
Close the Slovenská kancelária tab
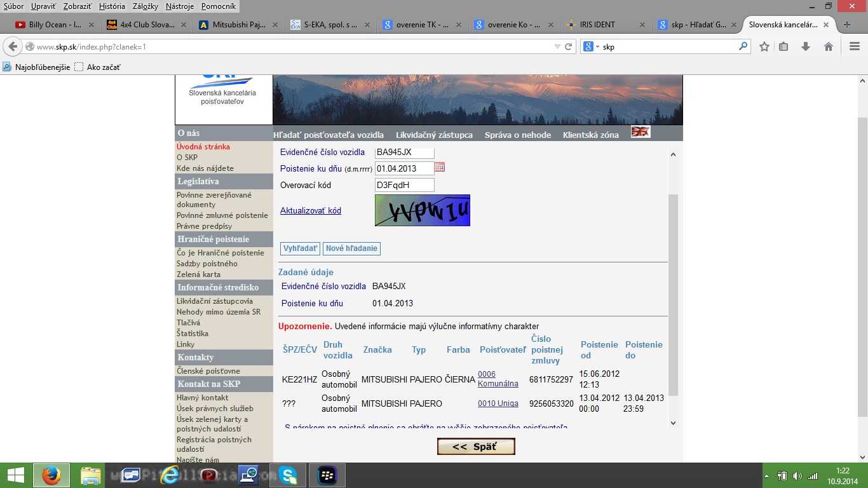[x=826, y=25]
